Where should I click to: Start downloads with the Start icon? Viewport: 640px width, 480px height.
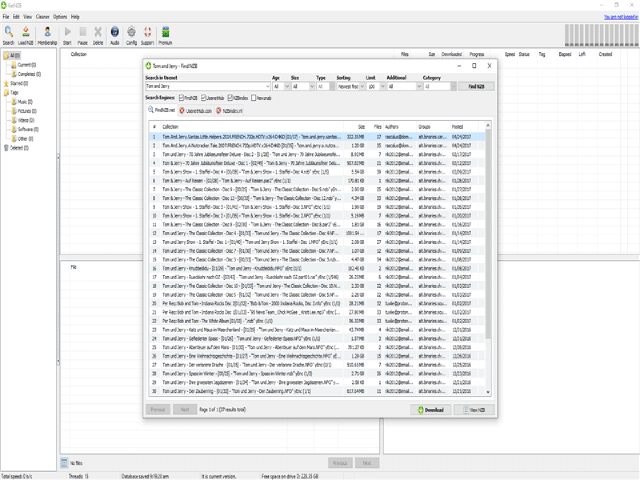67,36
